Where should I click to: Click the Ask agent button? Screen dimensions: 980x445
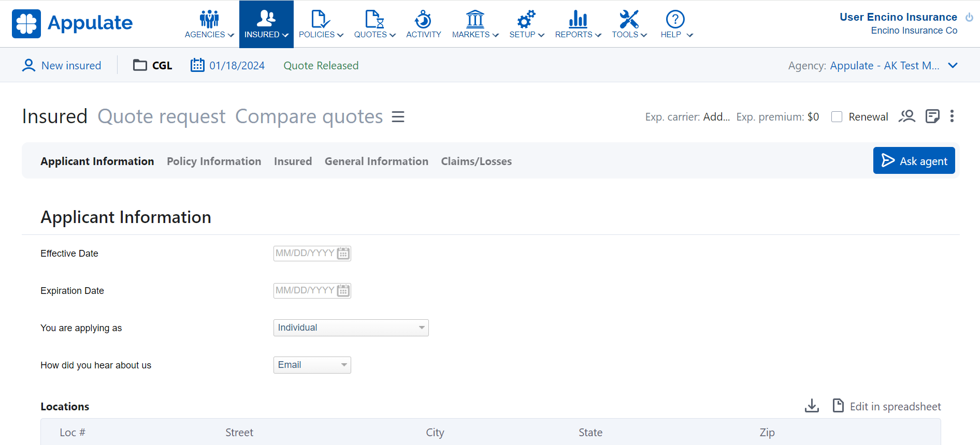pos(914,161)
